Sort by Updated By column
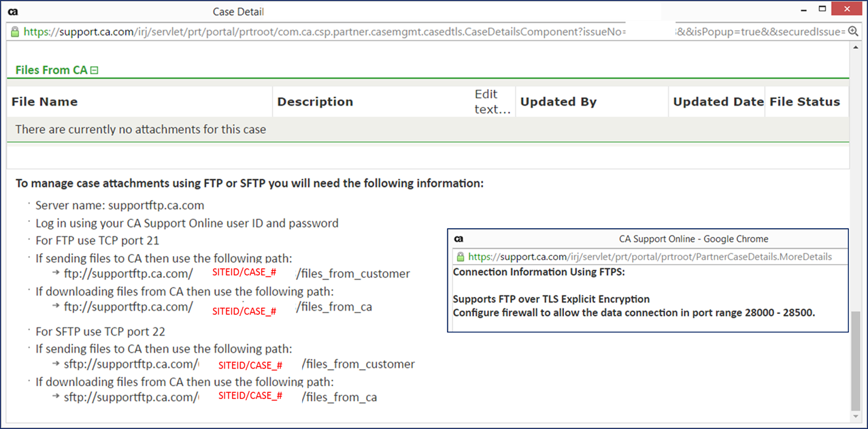The height and width of the screenshot is (429, 868). tap(558, 102)
